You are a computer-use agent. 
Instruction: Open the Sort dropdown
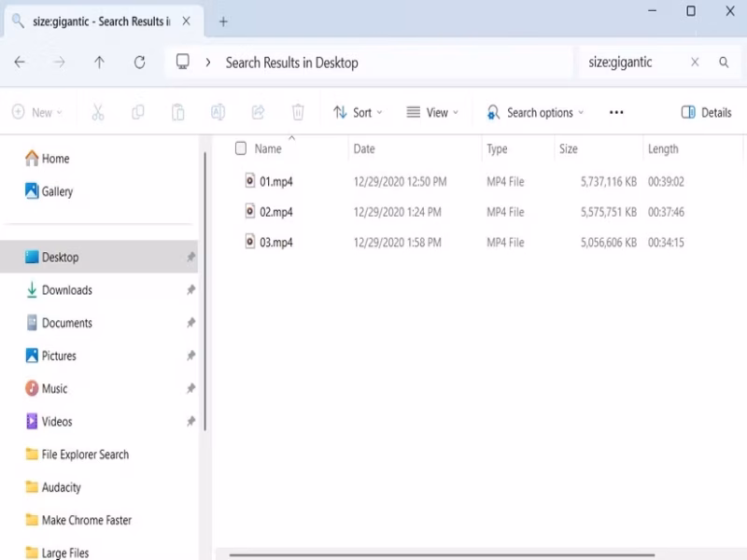tap(359, 112)
